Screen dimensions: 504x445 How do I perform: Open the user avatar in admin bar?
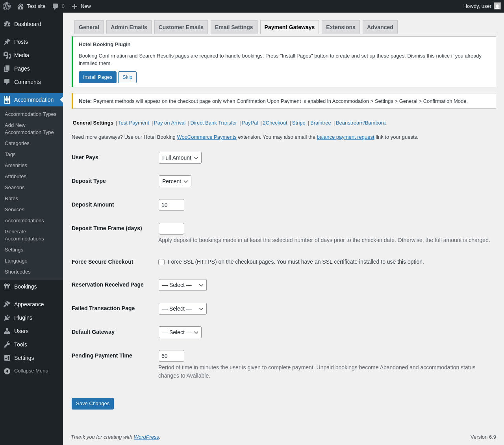(497, 6)
